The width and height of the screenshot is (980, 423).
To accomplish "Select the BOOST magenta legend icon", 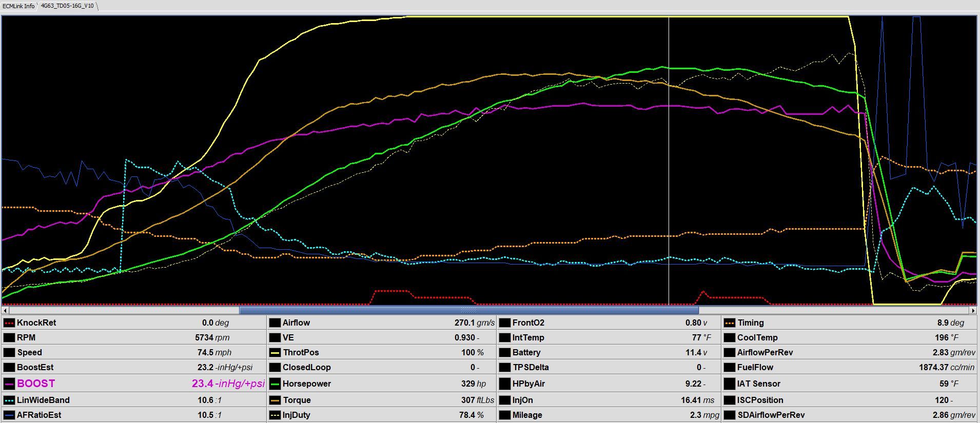I will pyautogui.click(x=9, y=384).
